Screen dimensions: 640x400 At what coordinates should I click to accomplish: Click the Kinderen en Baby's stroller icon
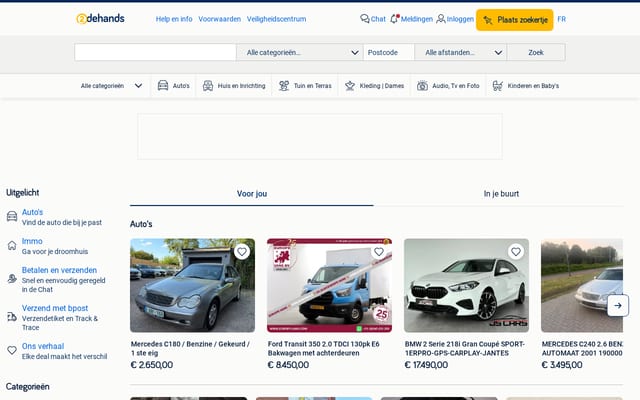click(x=498, y=86)
